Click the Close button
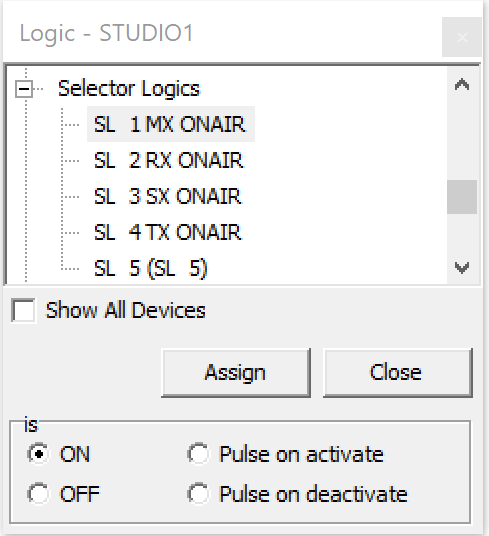Screen dimensions: 489x536 coord(398,373)
